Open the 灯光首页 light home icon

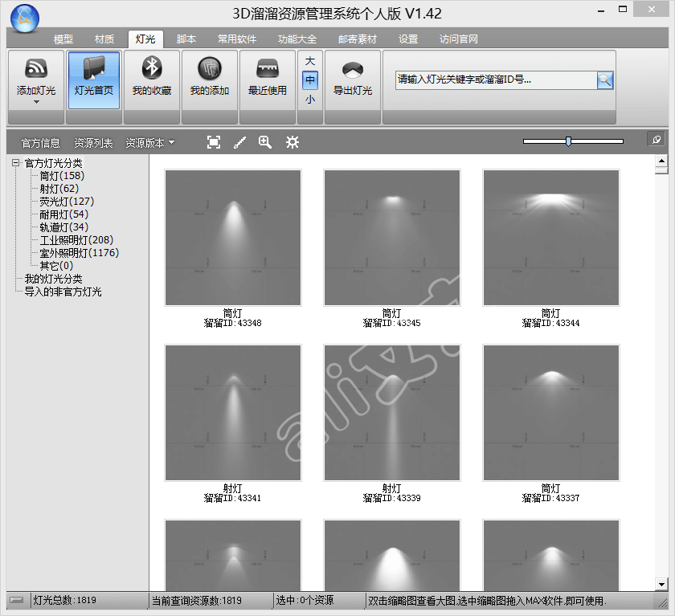coord(94,68)
